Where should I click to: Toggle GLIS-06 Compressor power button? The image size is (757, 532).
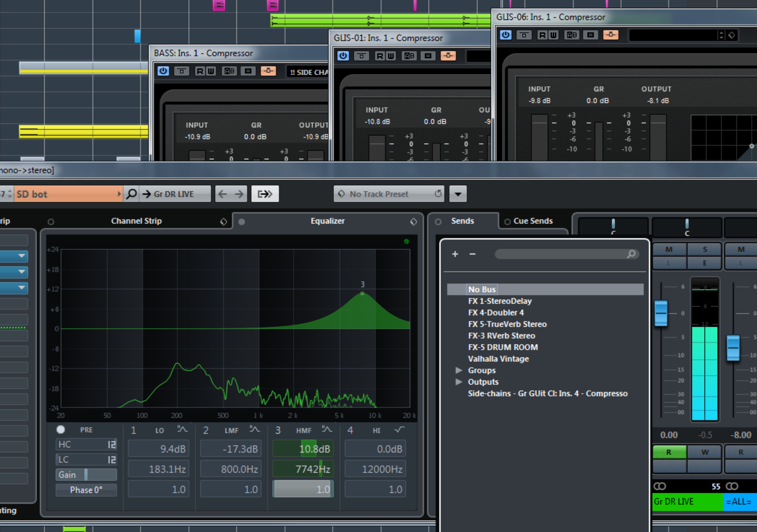pos(505,35)
